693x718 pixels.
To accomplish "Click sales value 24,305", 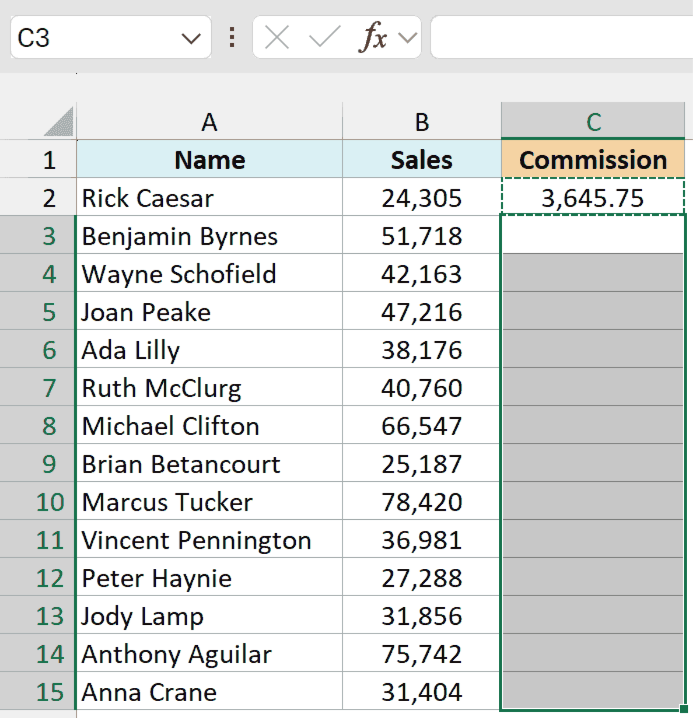I will click(x=422, y=197).
